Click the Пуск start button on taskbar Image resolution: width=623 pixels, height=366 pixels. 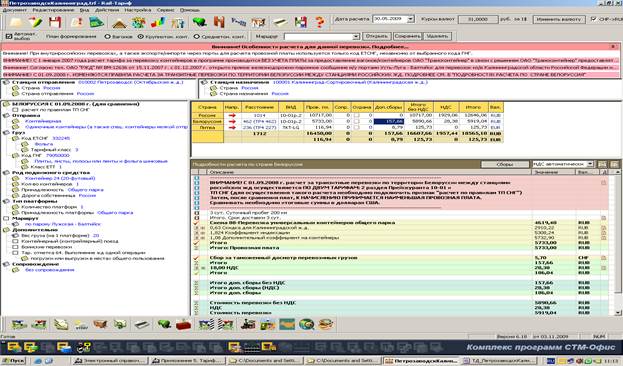coord(14,361)
